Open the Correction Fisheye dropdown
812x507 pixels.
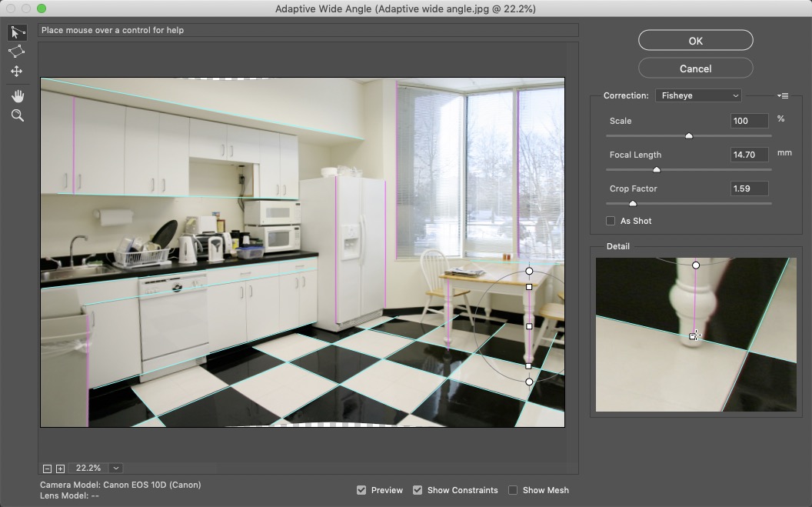[698, 96]
